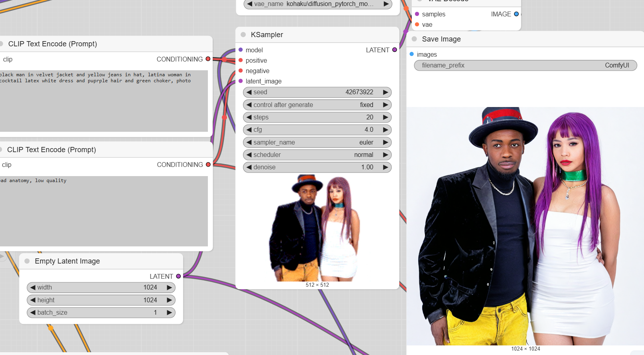Open the scheduler dropdown showing normal
This screenshot has width=644, height=355.
[317, 155]
